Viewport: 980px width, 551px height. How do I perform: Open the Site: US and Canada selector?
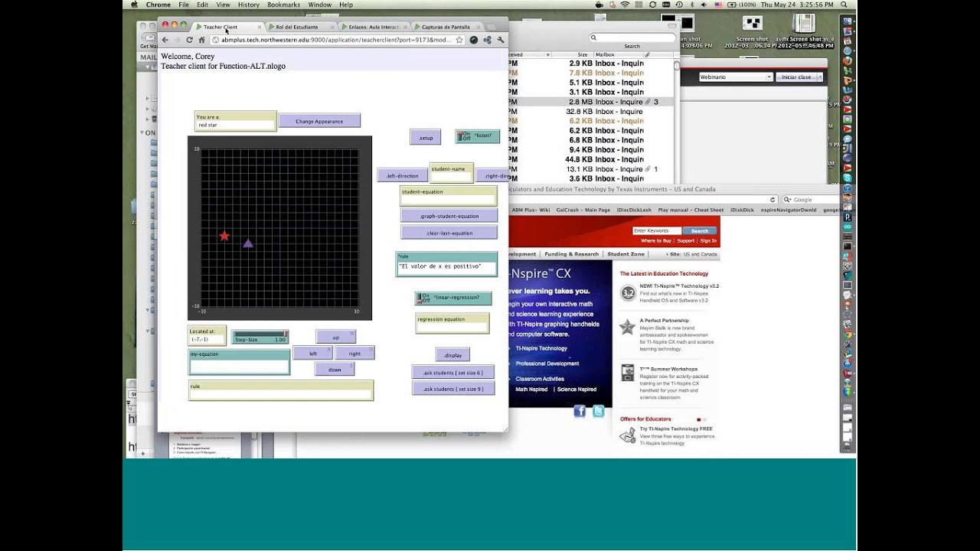(x=691, y=254)
